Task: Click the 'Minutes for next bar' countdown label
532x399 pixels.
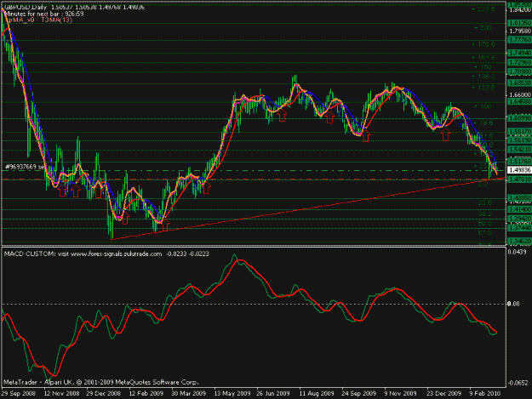Action: [43, 14]
